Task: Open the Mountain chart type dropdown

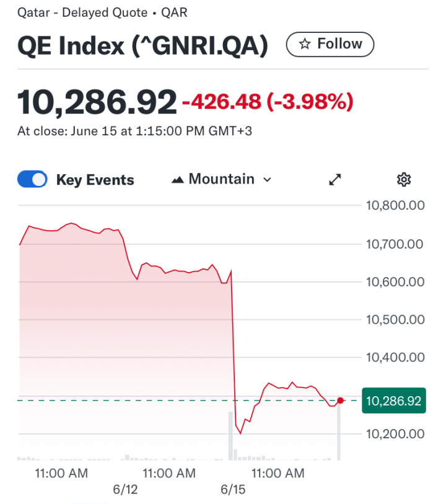Action: pyautogui.click(x=222, y=179)
